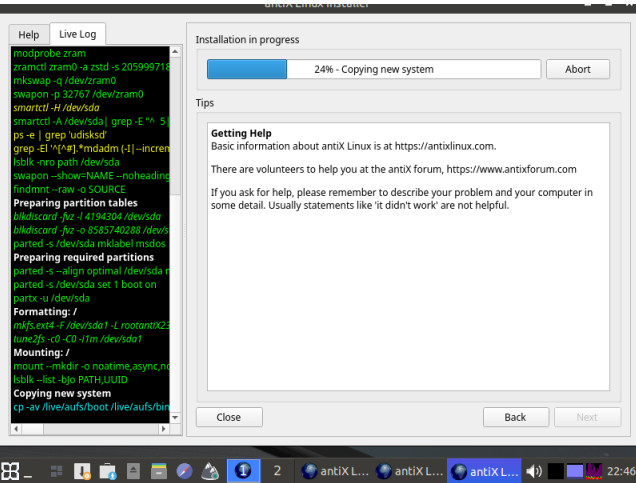Screen dimensions: 636x483
Task: Click the Close button
Action: tap(229, 417)
